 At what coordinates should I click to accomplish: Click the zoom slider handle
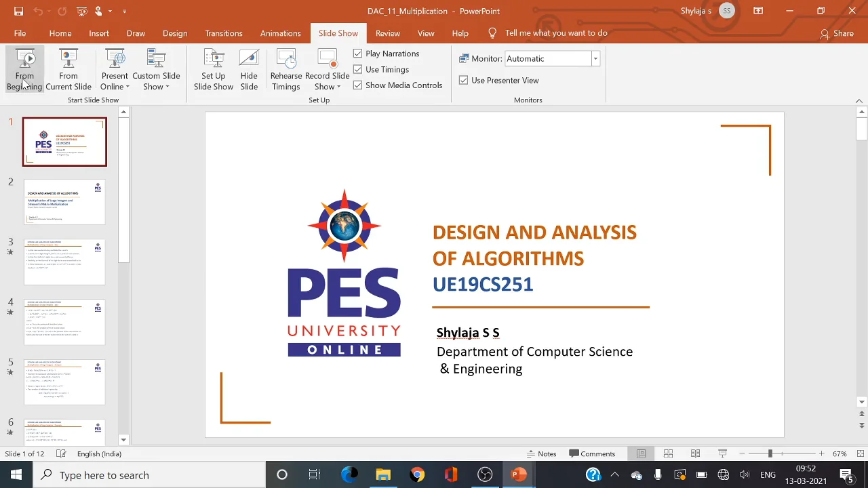(770, 453)
